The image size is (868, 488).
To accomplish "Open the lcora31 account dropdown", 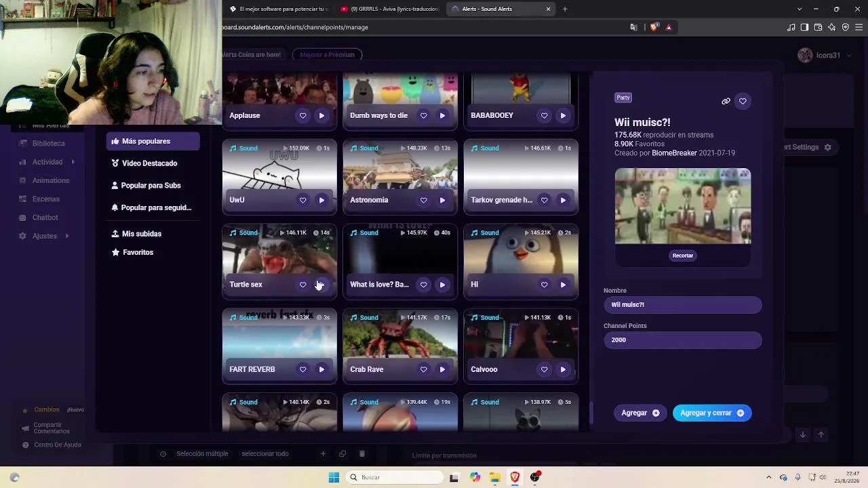I will (x=825, y=56).
